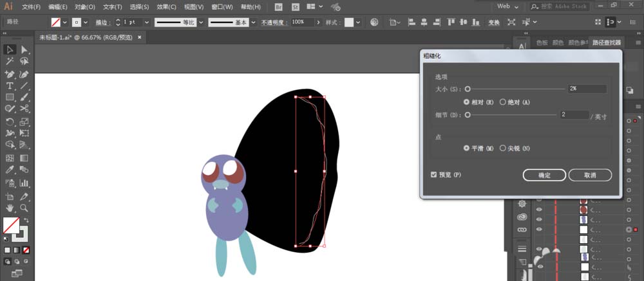The height and width of the screenshot is (281, 644).
Task: Pick the Magic Wand tool
Action: 10,62
